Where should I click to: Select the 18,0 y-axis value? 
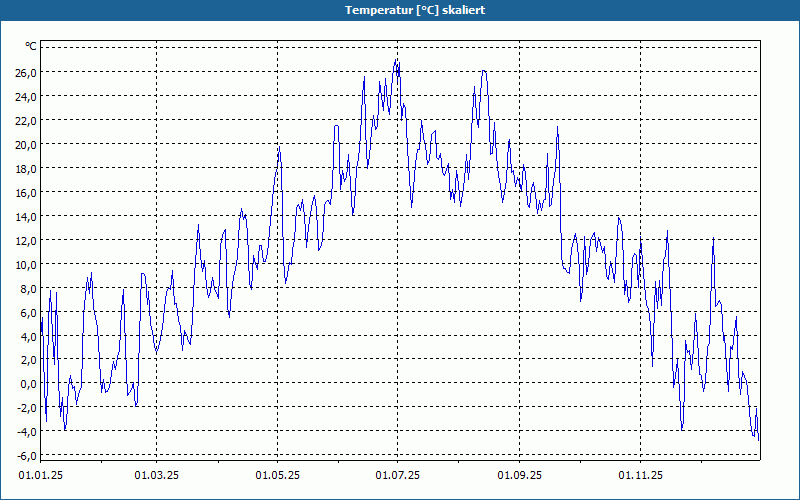point(26,168)
